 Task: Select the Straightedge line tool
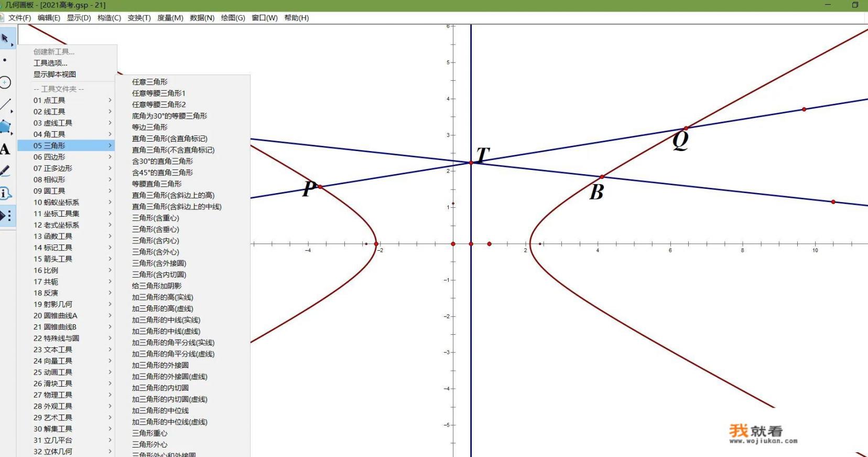[x=5, y=104]
